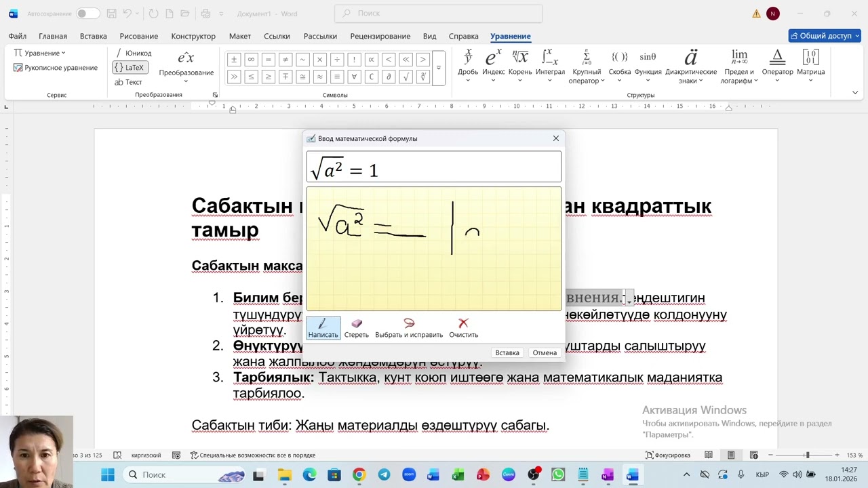Click the 153 % zoom level
The width and height of the screenshot is (868, 488).
click(854, 455)
